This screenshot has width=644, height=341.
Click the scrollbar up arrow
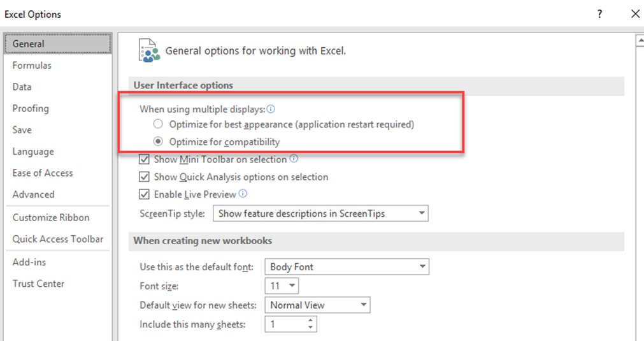coord(640,40)
